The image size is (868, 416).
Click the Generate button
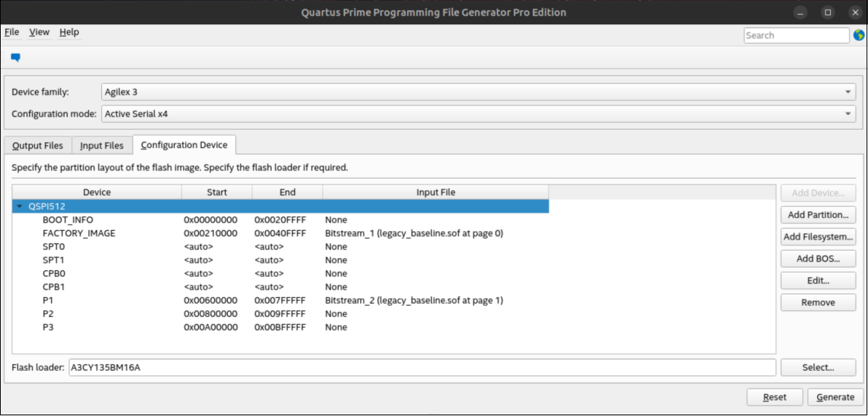[x=835, y=397]
